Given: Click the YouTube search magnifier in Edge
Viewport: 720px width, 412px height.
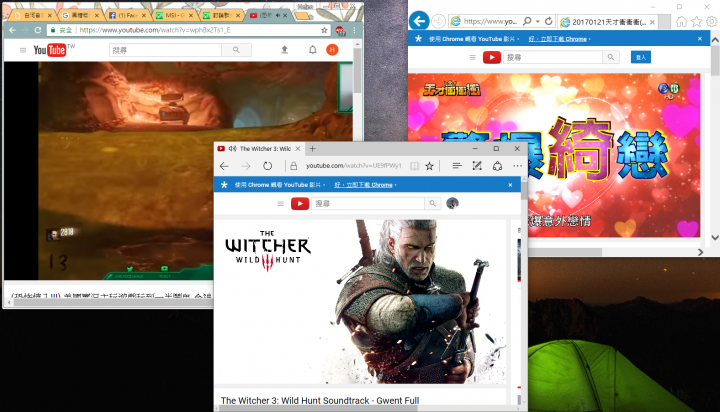Looking at the screenshot, I should pos(433,203).
